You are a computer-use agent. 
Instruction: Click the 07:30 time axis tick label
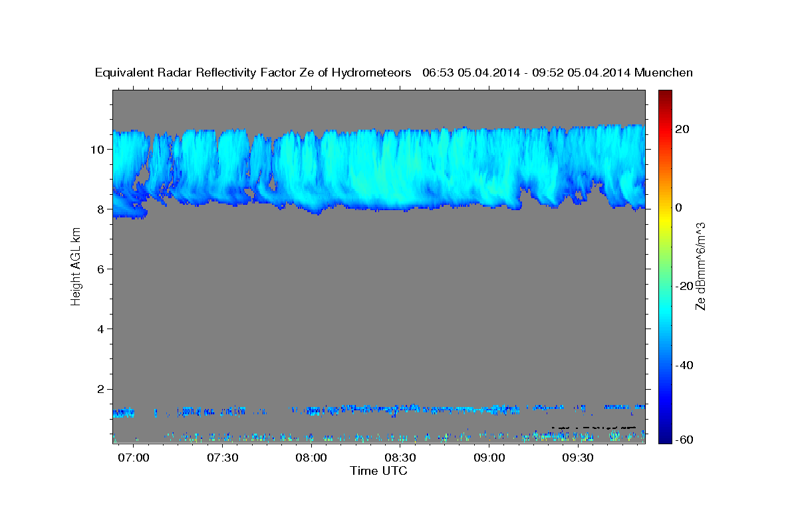(x=223, y=458)
